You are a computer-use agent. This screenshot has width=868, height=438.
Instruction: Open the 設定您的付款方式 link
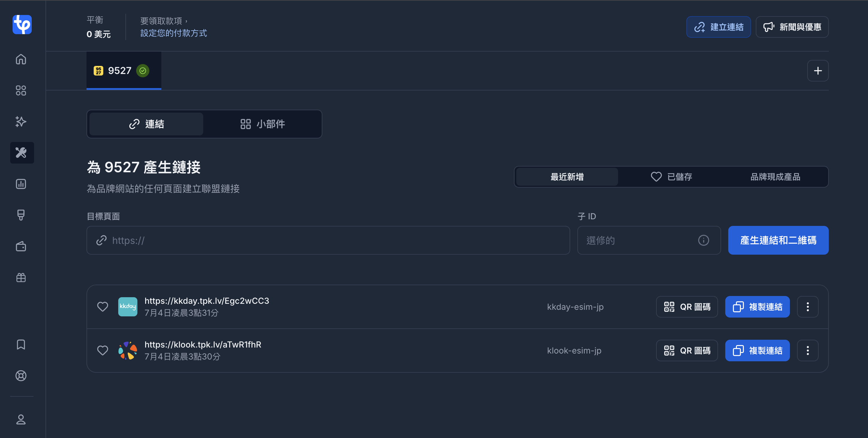174,33
